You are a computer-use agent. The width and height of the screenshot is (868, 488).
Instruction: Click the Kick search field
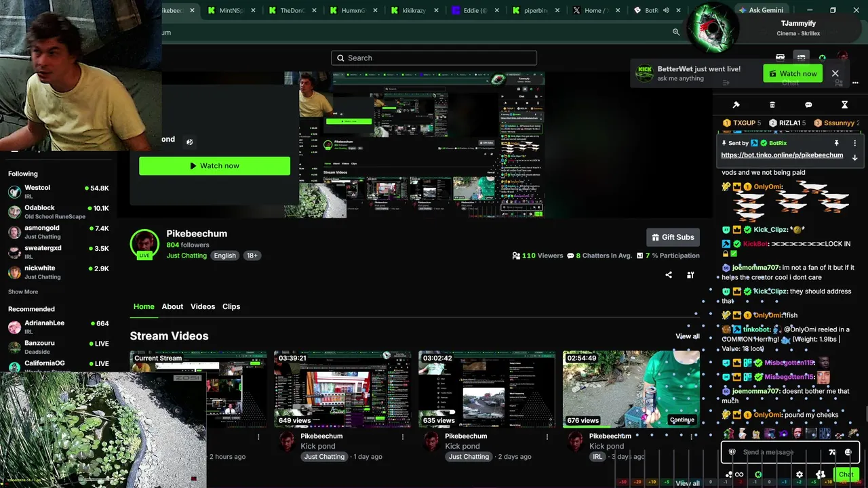pyautogui.click(x=434, y=58)
